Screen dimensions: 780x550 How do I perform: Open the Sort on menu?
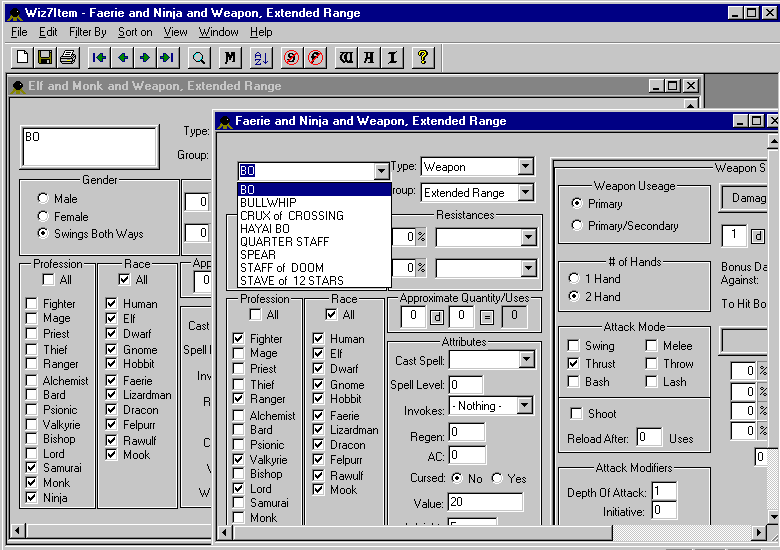click(135, 32)
